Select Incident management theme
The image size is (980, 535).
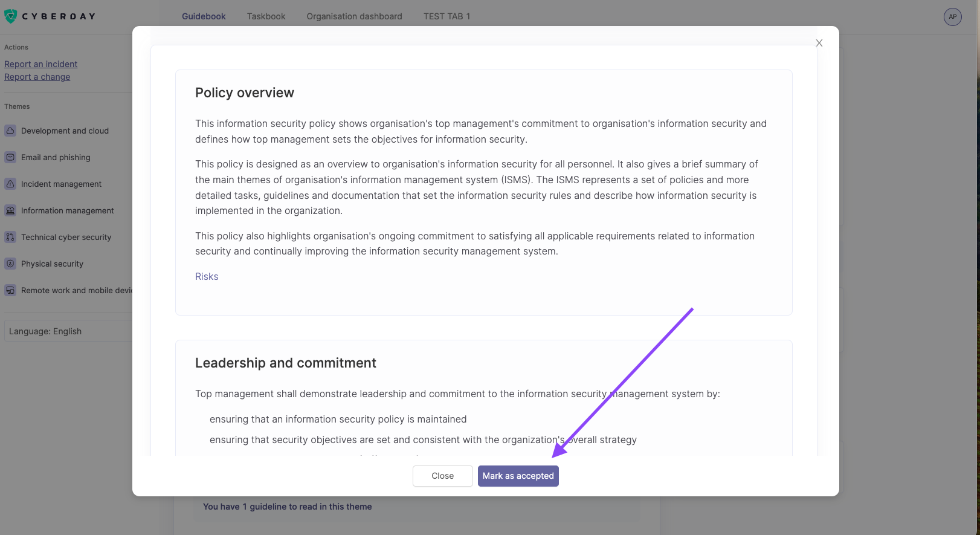[x=61, y=184]
